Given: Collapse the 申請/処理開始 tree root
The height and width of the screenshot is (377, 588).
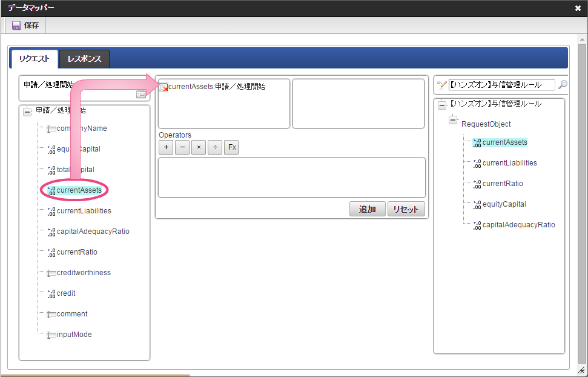Looking at the screenshot, I should 27,112.
